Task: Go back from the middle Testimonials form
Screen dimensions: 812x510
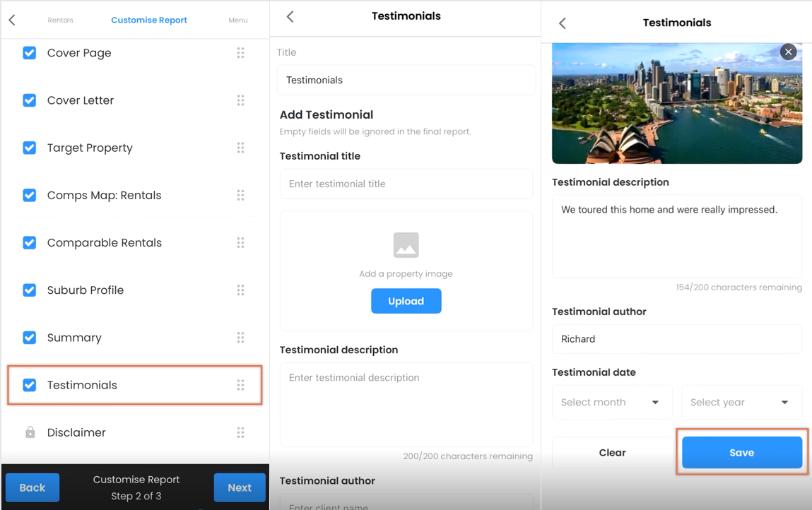Action: [x=290, y=16]
